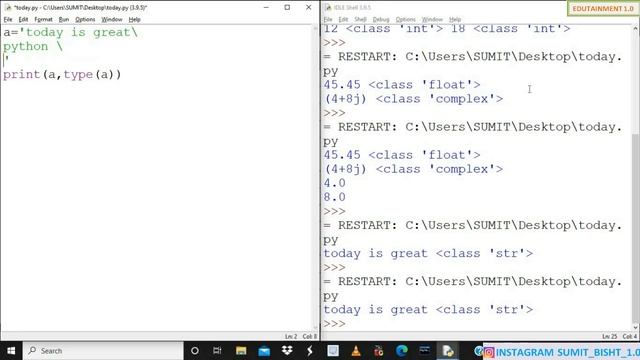Open File Explorer from taskbar
This screenshot has width=640, height=360.
[241, 351]
